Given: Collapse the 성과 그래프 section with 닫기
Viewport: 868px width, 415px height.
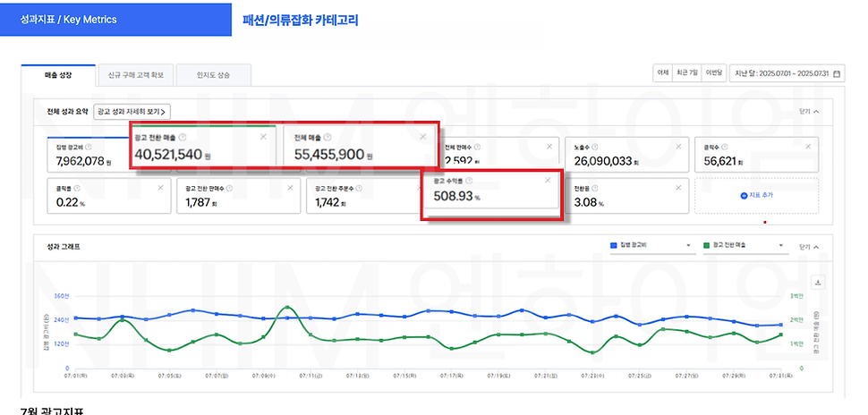Looking at the screenshot, I should (x=809, y=248).
